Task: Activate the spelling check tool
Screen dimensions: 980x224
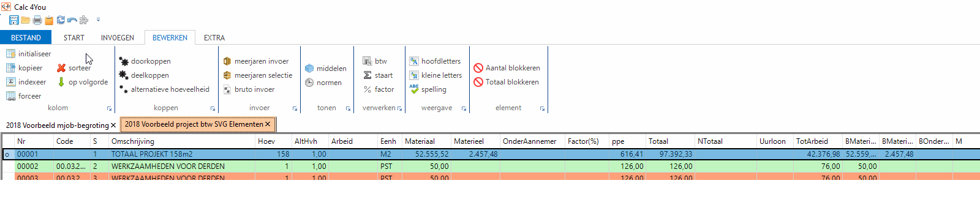Action: point(428,89)
